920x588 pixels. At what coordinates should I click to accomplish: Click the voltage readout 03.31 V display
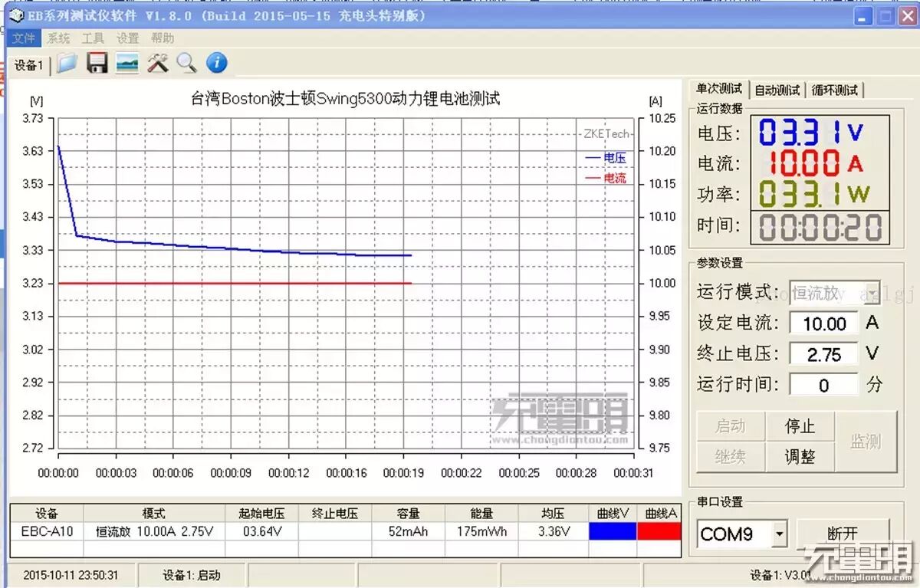click(x=813, y=133)
